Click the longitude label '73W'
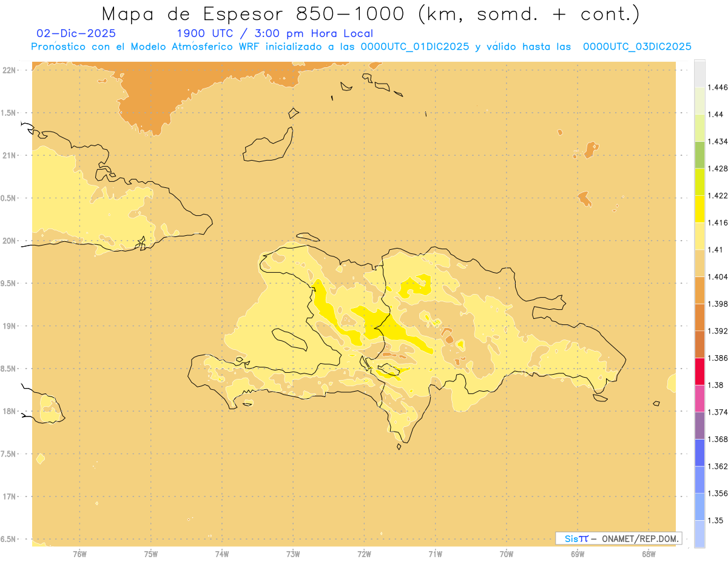Image resolution: width=728 pixels, height=562 pixels. coord(293,554)
